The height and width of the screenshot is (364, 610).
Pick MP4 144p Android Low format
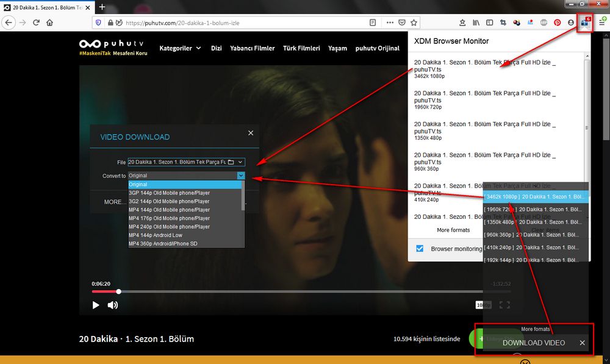tap(185, 235)
